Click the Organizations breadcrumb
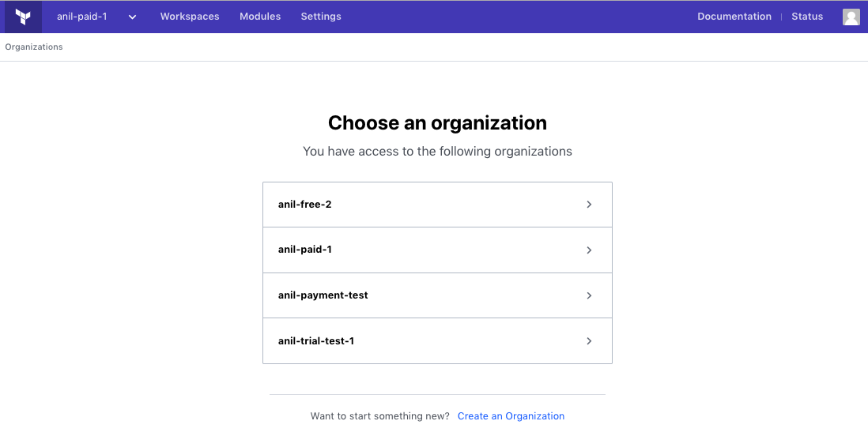The height and width of the screenshot is (436, 868). [x=34, y=47]
